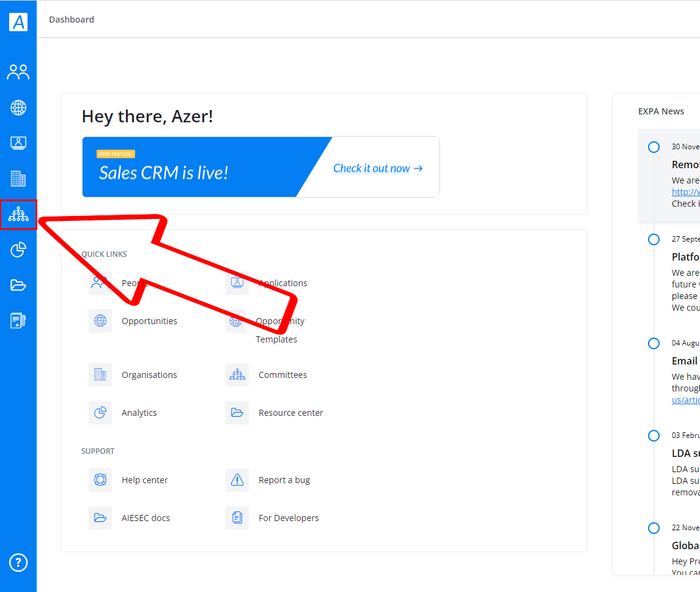Image resolution: width=700 pixels, height=592 pixels.
Task: Click the AIESEC docs folder icon
Action: point(100,518)
